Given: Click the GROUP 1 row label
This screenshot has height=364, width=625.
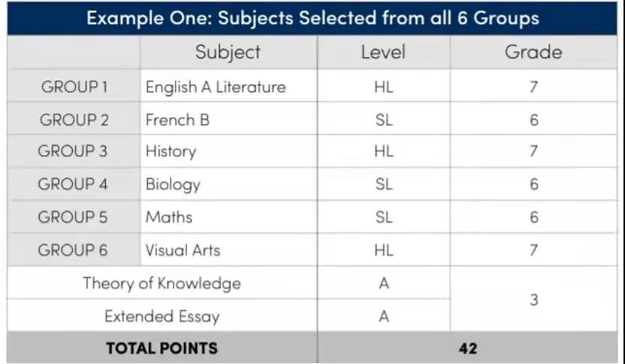Looking at the screenshot, I should pyautogui.click(x=74, y=86).
